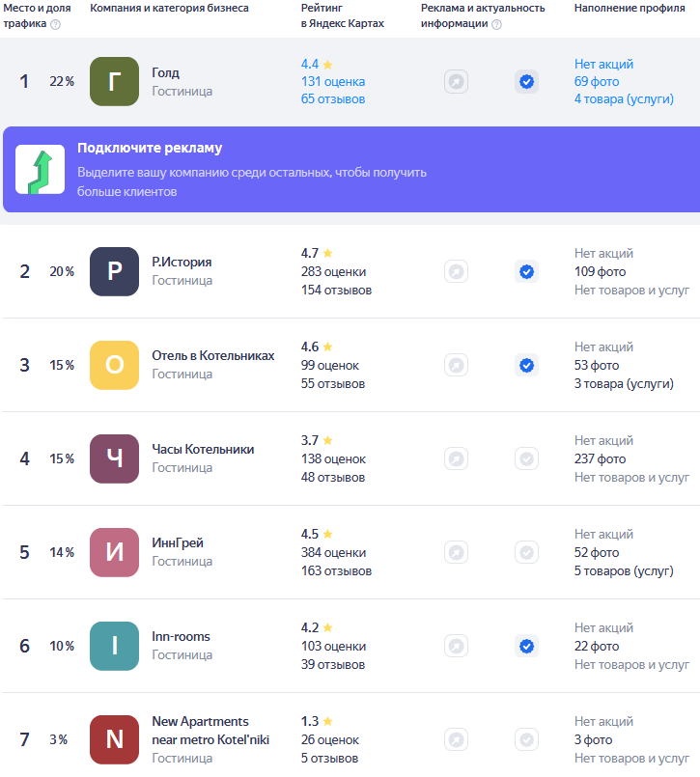Screen dimensions: 700x777
Task: Open the '65 отзывов' link for Голд
Action: point(333,99)
